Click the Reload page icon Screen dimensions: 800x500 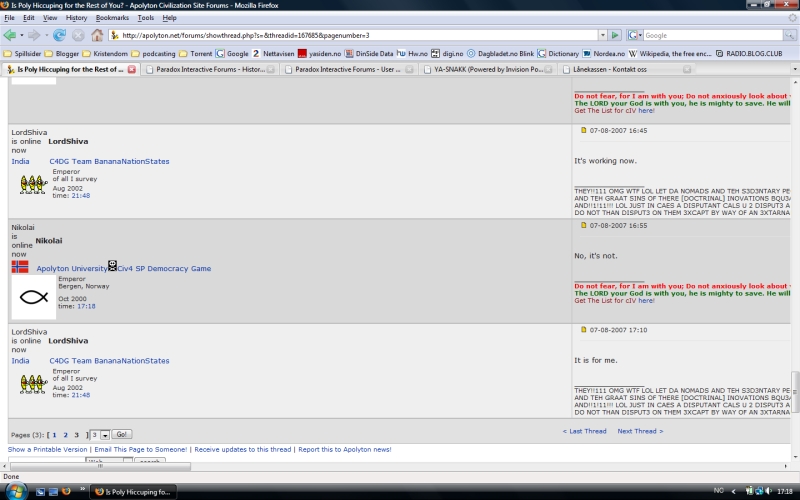[x=59, y=35]
